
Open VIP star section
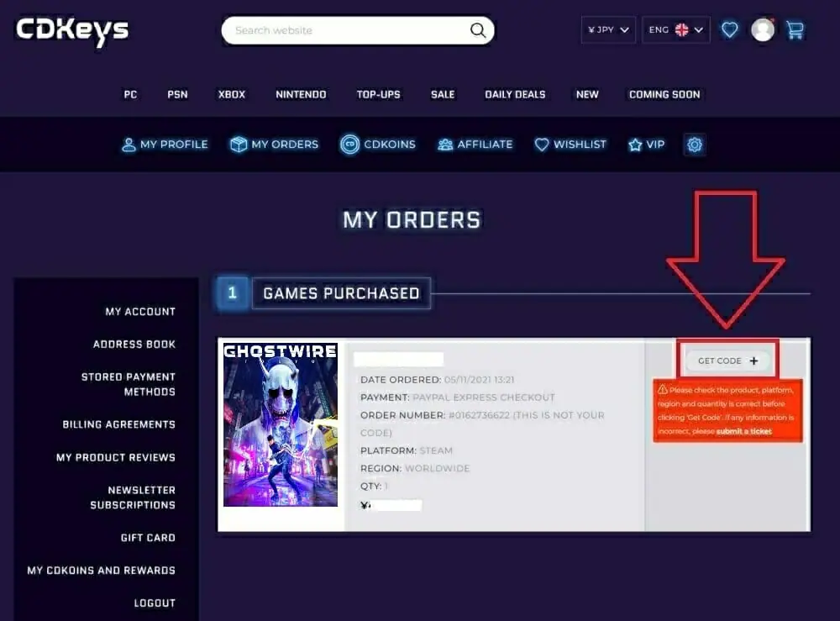point(647,145)
